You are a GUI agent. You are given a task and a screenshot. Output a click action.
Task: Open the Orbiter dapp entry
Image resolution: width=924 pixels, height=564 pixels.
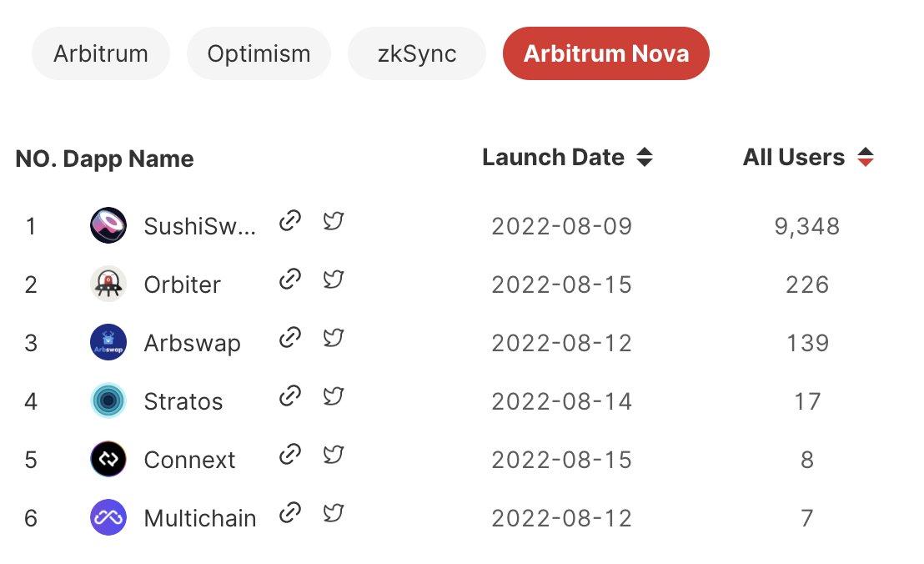(182, 285)
